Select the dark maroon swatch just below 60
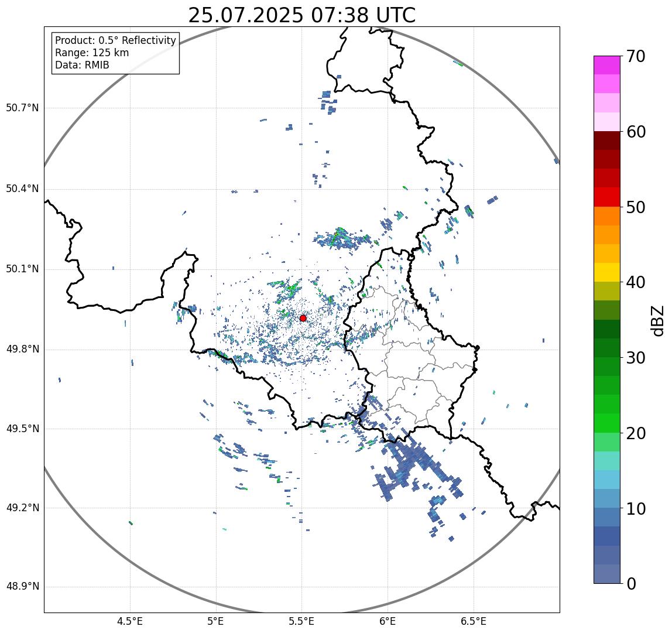 [607, 141]
